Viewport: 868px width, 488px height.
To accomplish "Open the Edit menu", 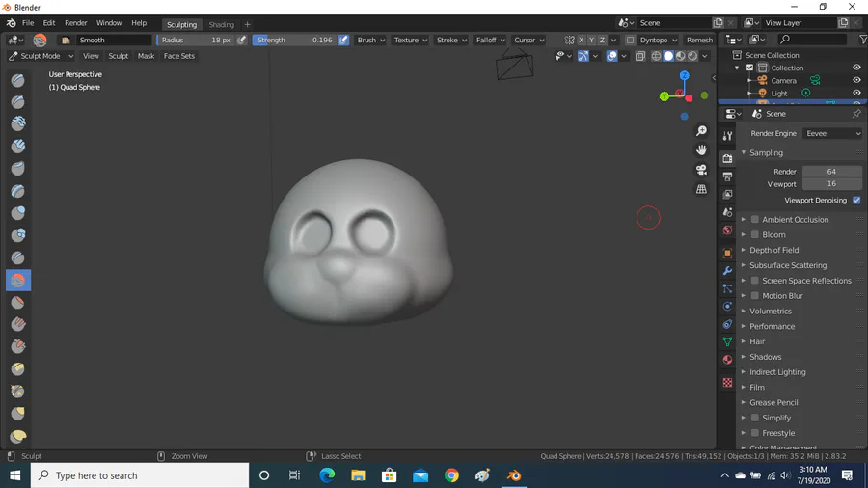I will [49, 23].
